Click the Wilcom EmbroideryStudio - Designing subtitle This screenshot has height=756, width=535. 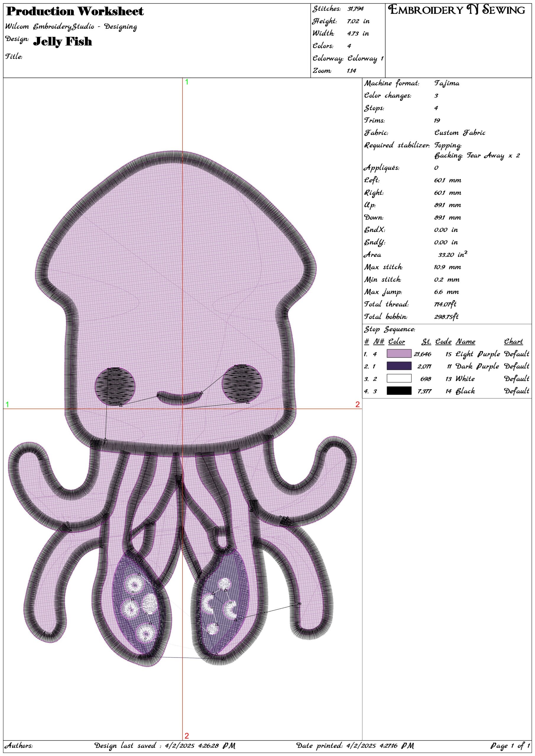[x=71, y=27]
